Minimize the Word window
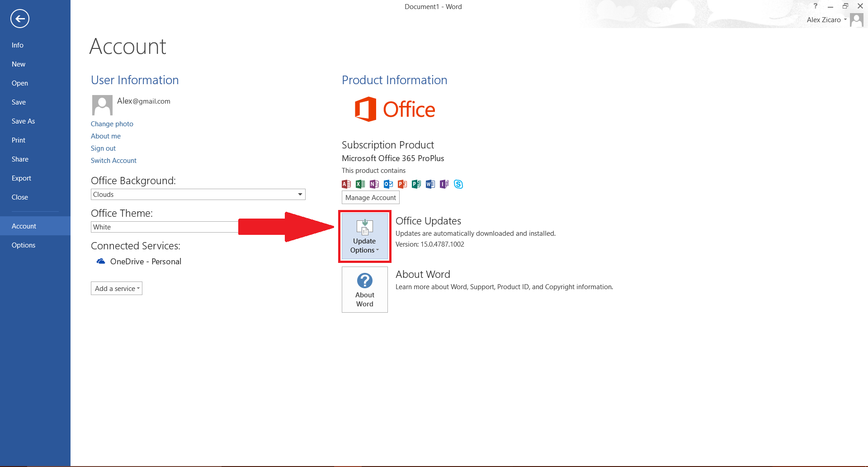 830,6
